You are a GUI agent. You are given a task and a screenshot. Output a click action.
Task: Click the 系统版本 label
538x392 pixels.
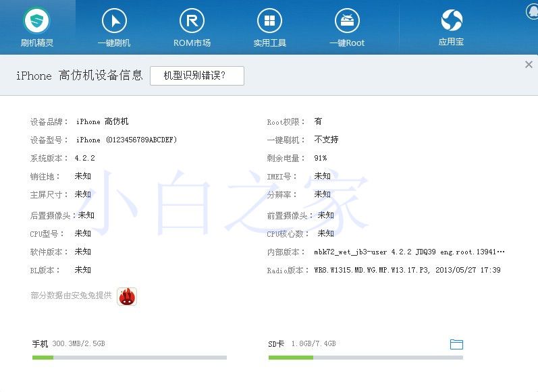[x=49, y=158]
